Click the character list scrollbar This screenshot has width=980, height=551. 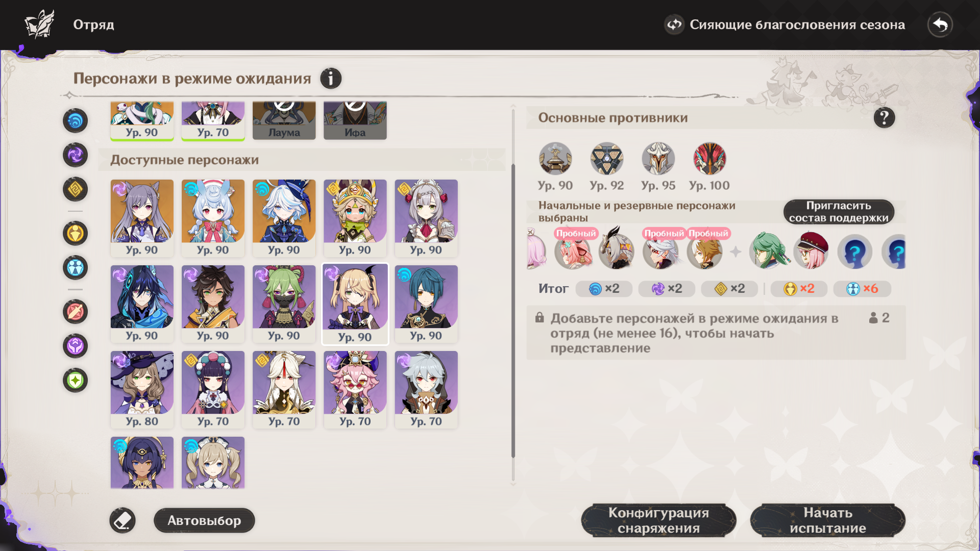click(513, 311)
